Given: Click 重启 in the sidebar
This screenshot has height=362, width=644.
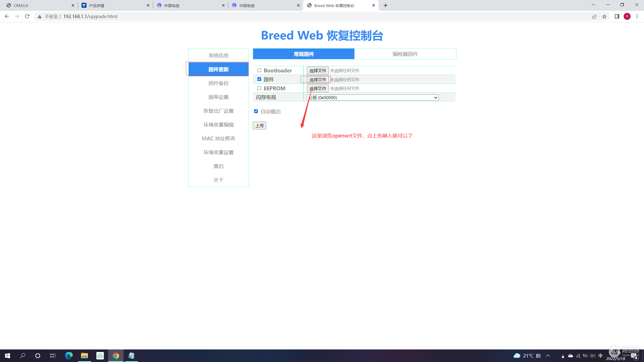Looking at the screenshot, I should point(218,166).
